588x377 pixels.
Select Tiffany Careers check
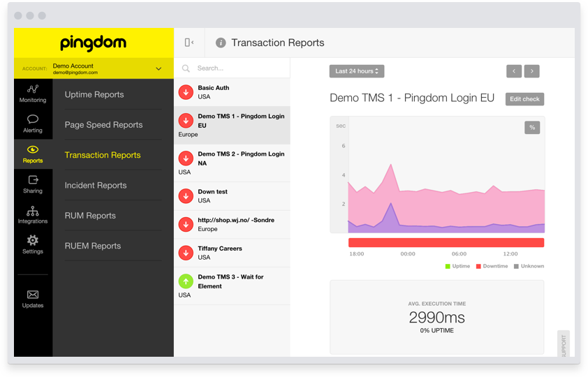[x=232, y=253]
